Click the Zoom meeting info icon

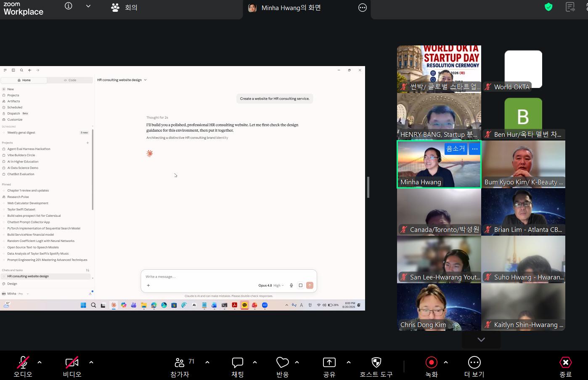[69, 6]
